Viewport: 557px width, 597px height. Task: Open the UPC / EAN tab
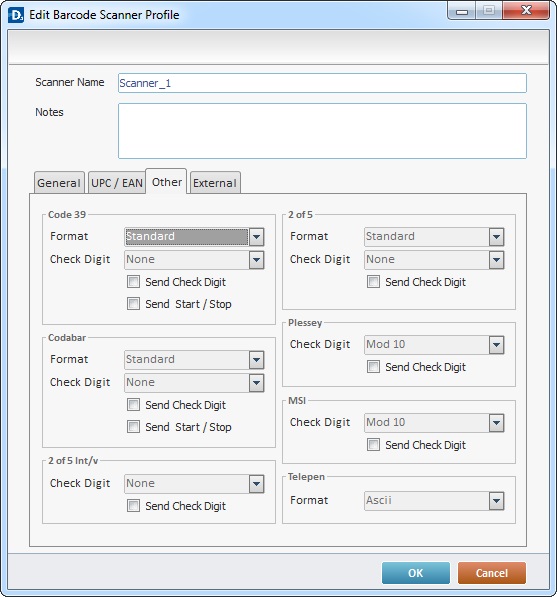[117, 183]
